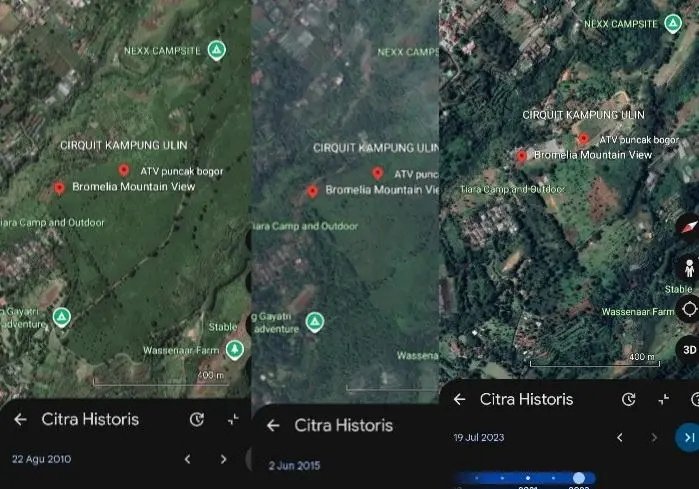Tap Citra Historis title in 2023 panel

[526, 399]
